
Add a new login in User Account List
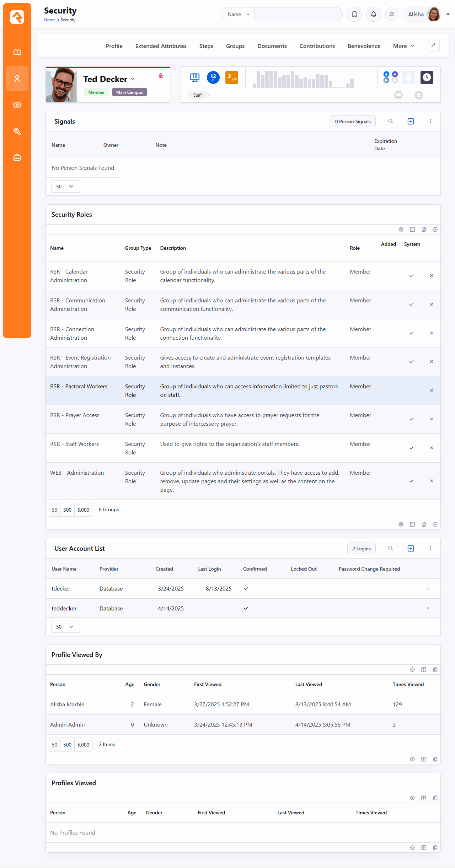click(411, 548)
